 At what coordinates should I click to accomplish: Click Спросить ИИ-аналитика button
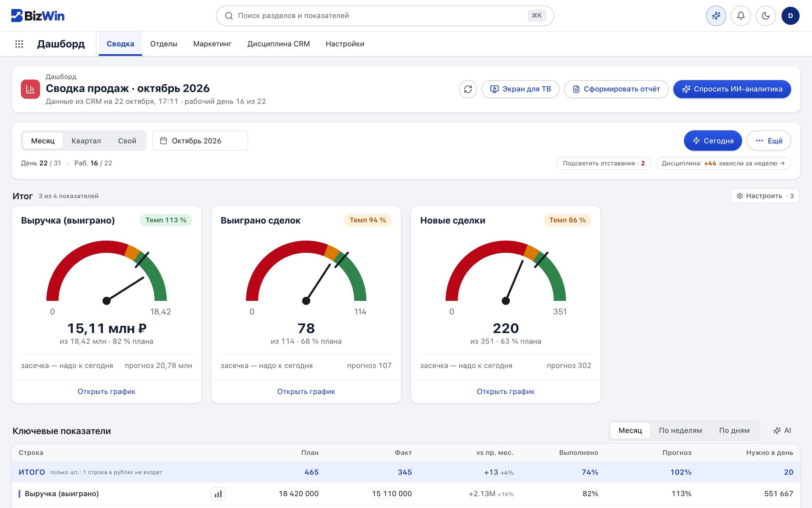click(x=732, y=89)
